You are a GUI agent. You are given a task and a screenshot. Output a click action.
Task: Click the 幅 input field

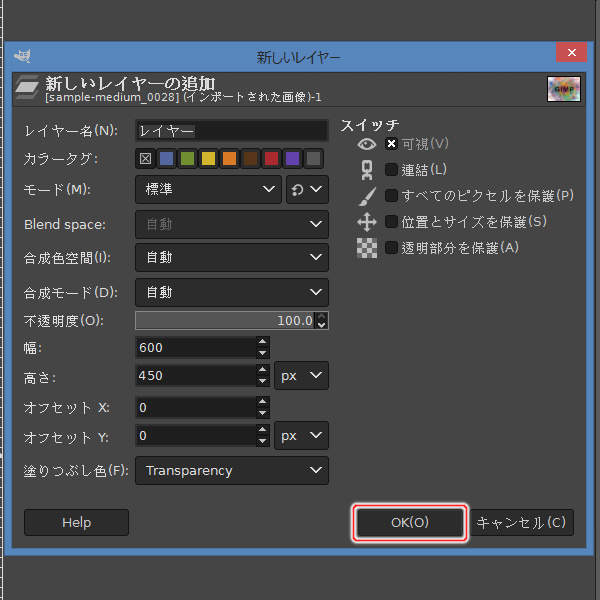[x=196, y=347]
